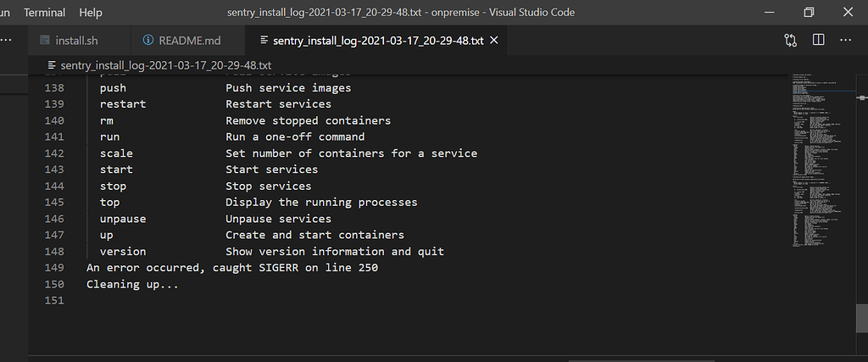The height and width of the screenshot is (362, 868).
Task: Split the editor to the right
Action: [x=818, y=40]
